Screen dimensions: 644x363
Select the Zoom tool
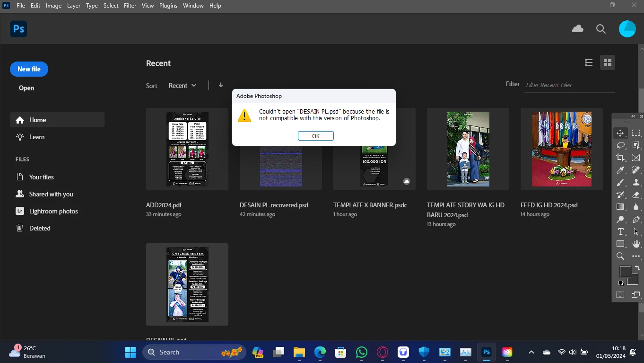[620, 256]
